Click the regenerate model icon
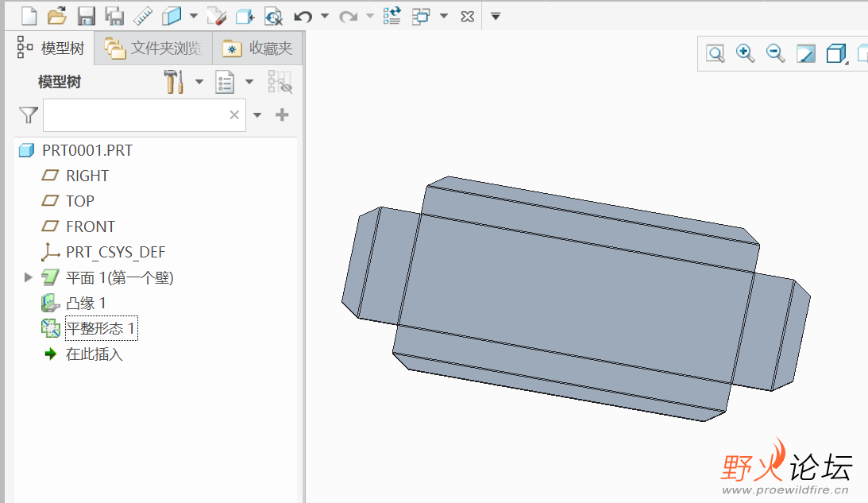Screen dimensions: 868x503 392,16
